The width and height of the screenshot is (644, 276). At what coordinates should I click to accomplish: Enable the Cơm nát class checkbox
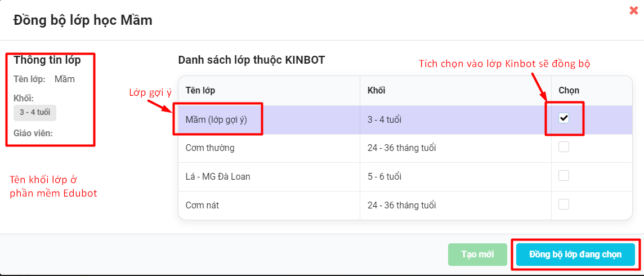563,204
